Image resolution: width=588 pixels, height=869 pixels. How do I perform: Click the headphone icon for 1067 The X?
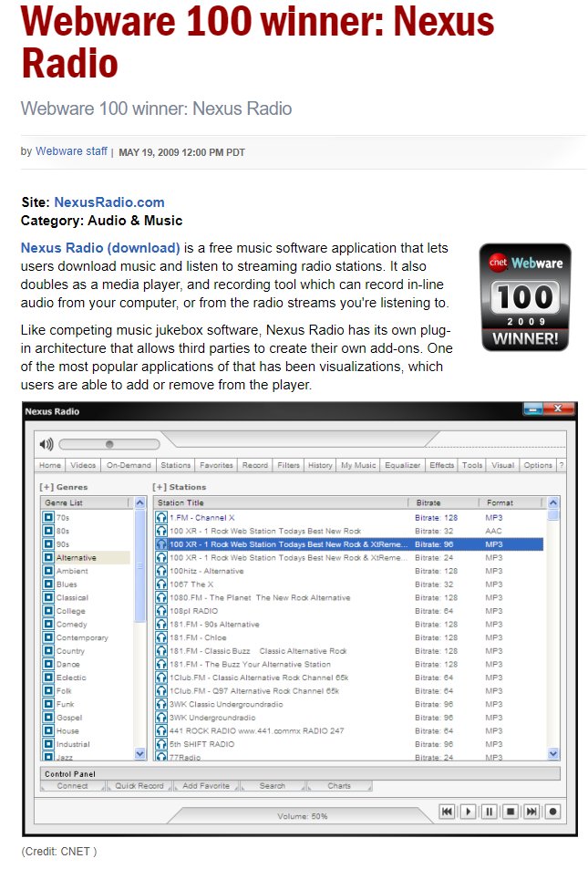(161, 585)
